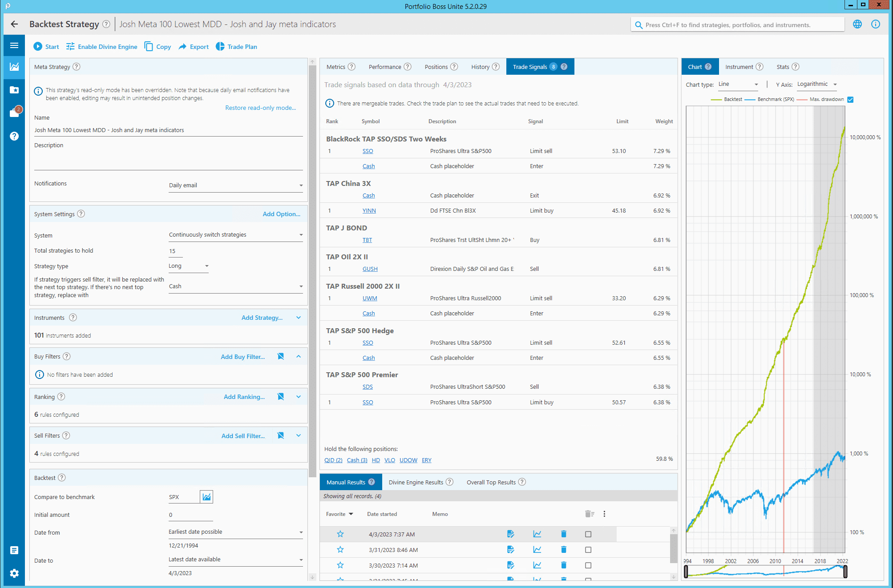This screenshot has width=893, height=588.
Task: Open the Divine Engine Results tab
Action: (x=416, y=482)
